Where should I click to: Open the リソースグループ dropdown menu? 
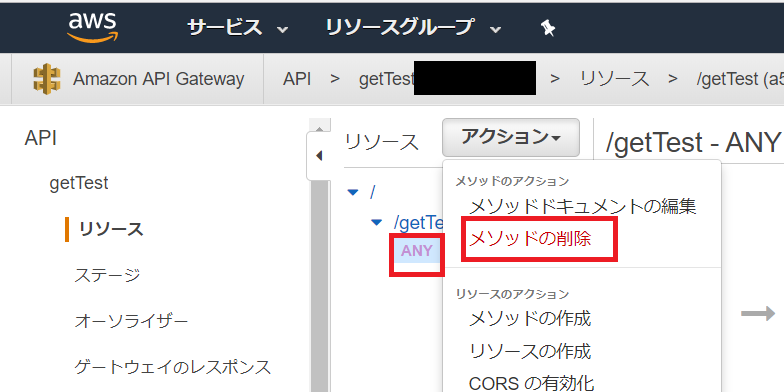pyautogui.click(x=413, y=28)
